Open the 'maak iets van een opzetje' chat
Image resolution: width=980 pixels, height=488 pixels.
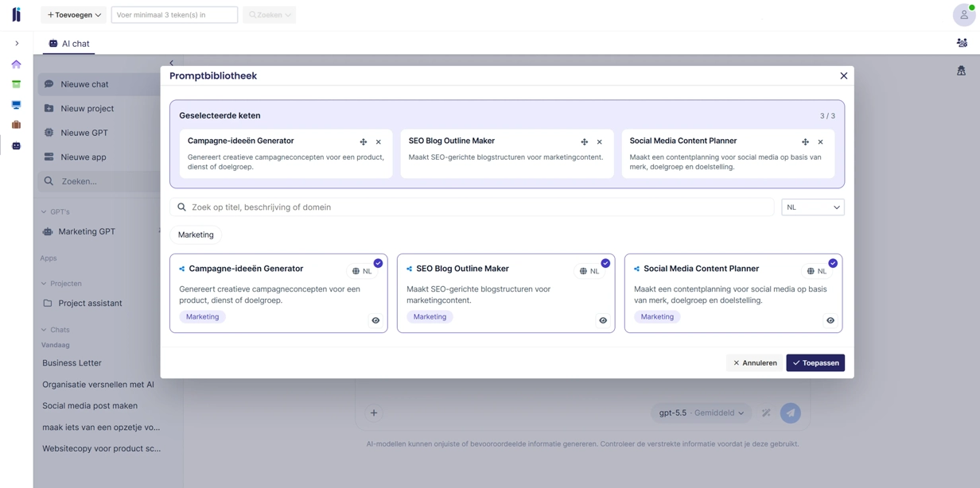100,428
